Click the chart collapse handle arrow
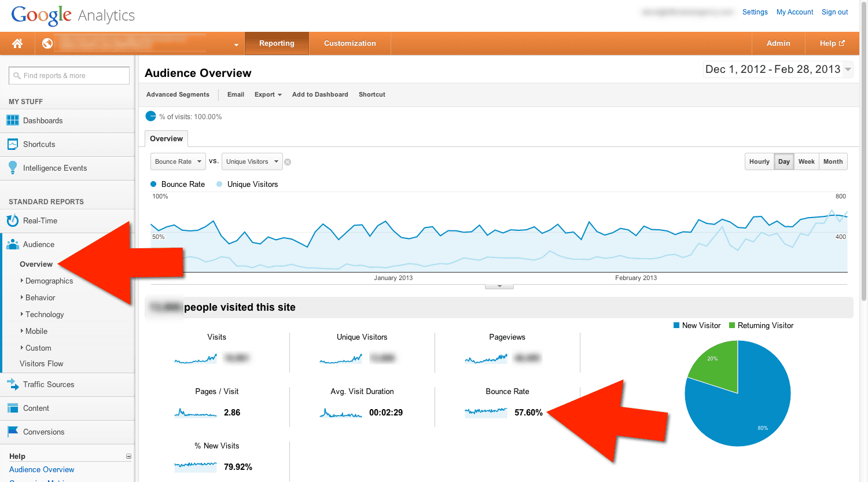The width and height of the screenshot is (868, 482). 499,286
